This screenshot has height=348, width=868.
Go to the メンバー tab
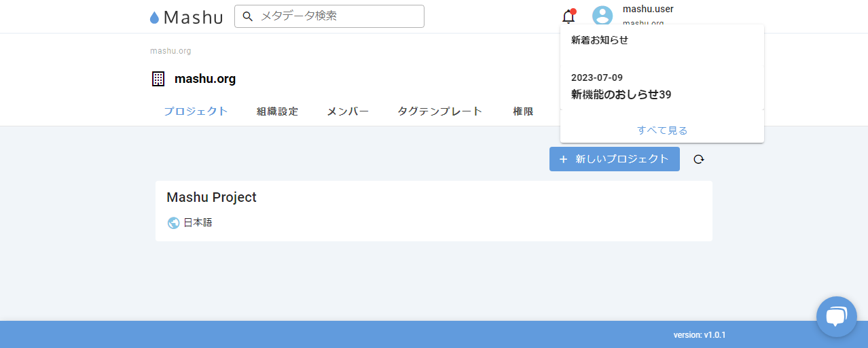point(348,111)
